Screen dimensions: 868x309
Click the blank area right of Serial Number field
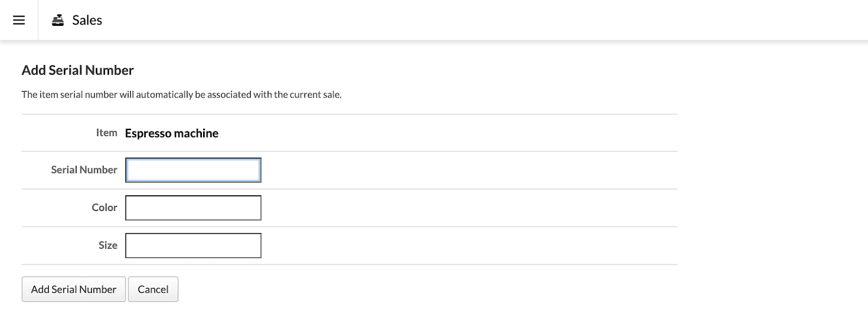[470, 170]
